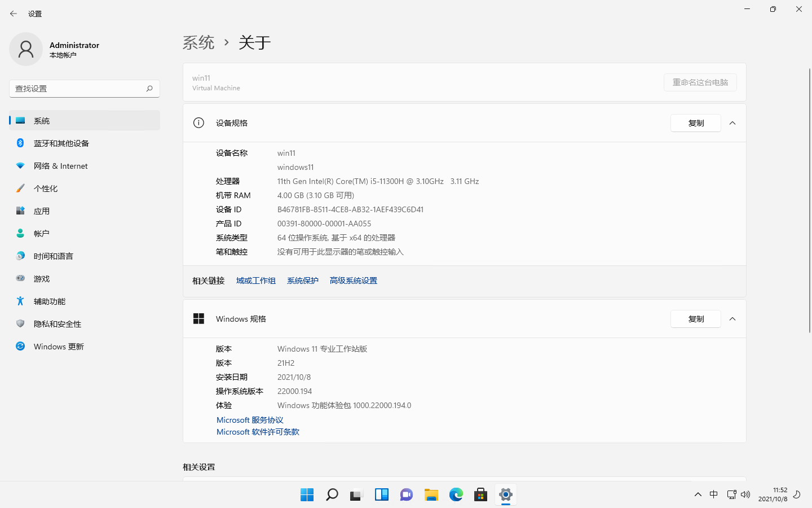
Task: Click the 查找设置 search field
Action: 85,89
